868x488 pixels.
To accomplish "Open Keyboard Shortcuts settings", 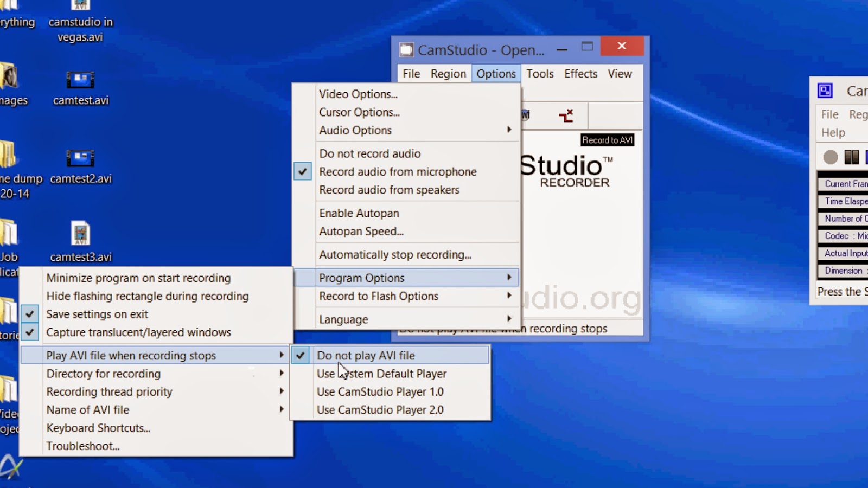I will [99, 428].
